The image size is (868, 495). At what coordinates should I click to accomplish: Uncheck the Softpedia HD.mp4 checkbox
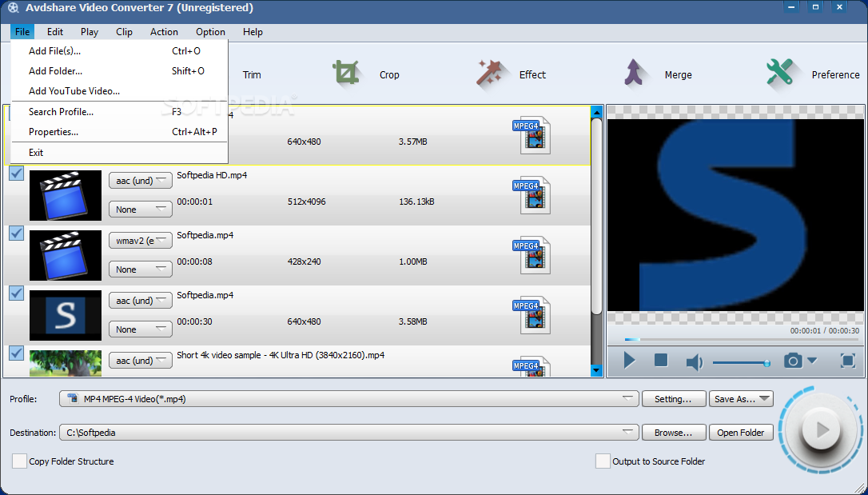point(17,174)
